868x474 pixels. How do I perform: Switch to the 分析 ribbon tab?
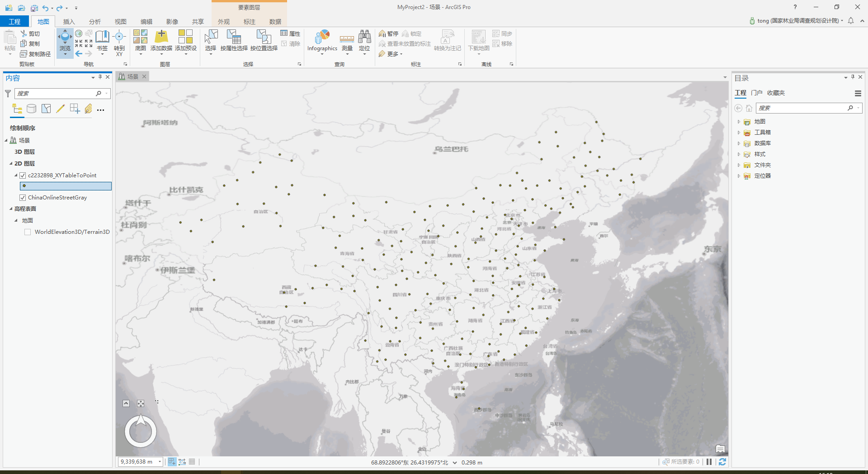coord(94,21)
